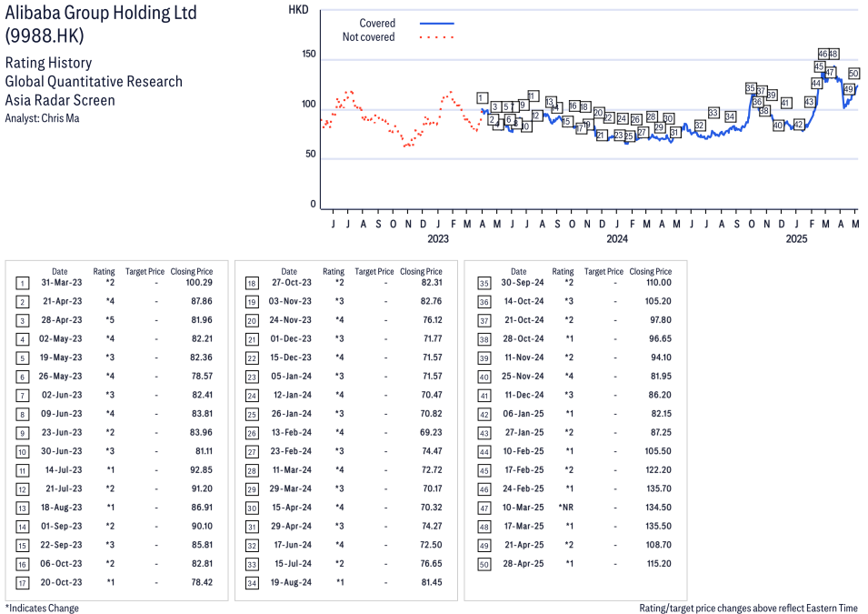Click the date '22-Sep-23' cell
The image size is (868, 614).
click(x=61, y=545)
